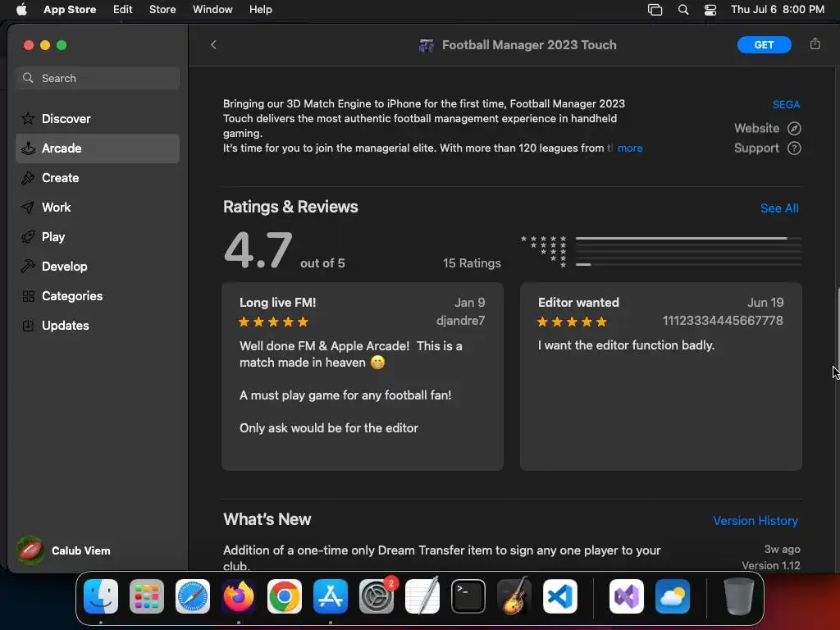Open Control Center in menu bar
Image resolution: width=840 pixels, height=630 pixels.
(710, 10)
